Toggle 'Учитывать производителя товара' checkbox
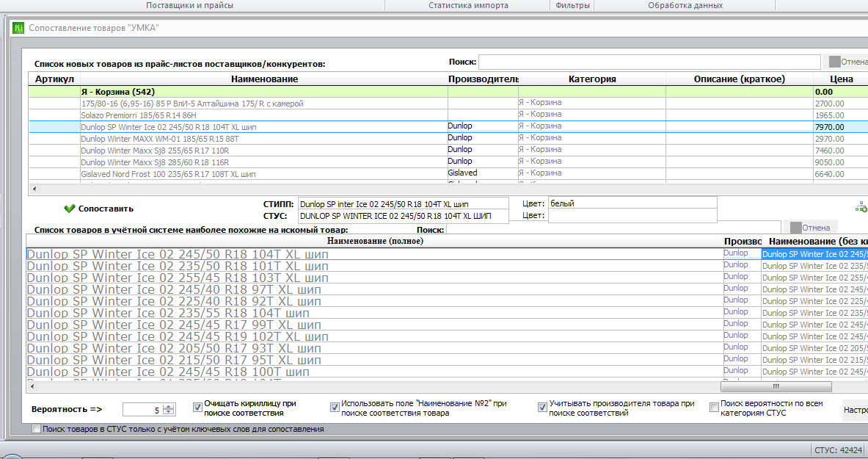 [x=542, y=408]
